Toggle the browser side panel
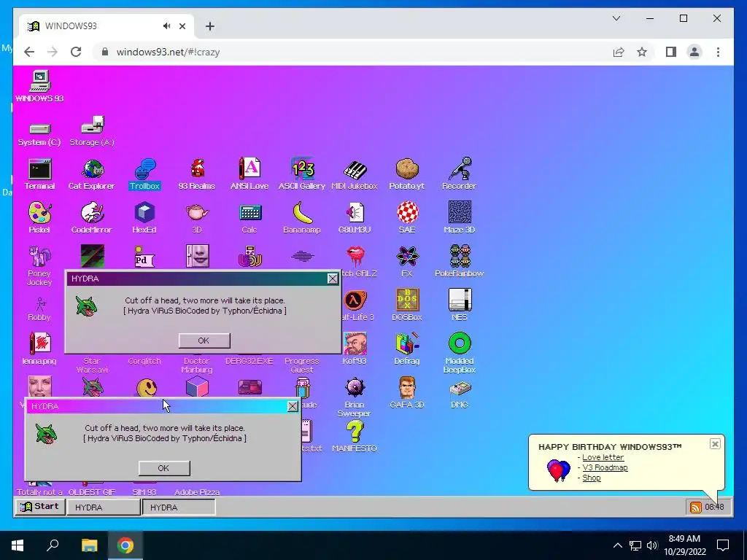The image size is (747, 560). pos(671,52)
